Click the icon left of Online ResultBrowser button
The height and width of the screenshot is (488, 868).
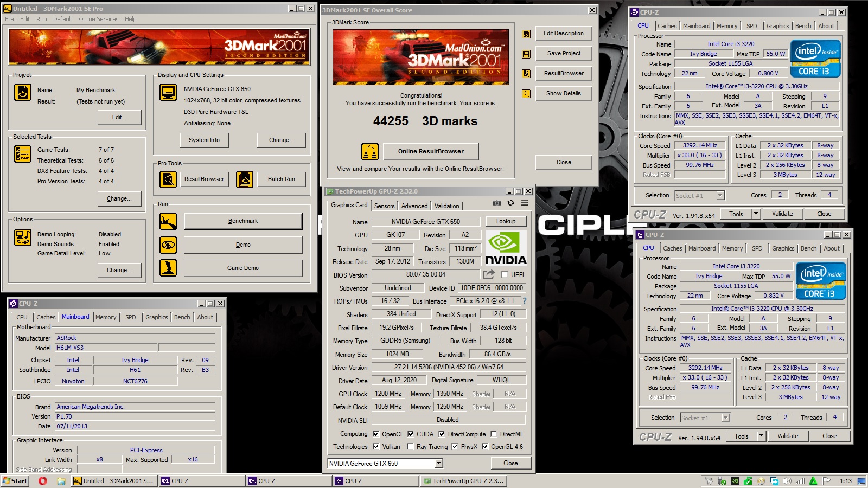point(370,152)
